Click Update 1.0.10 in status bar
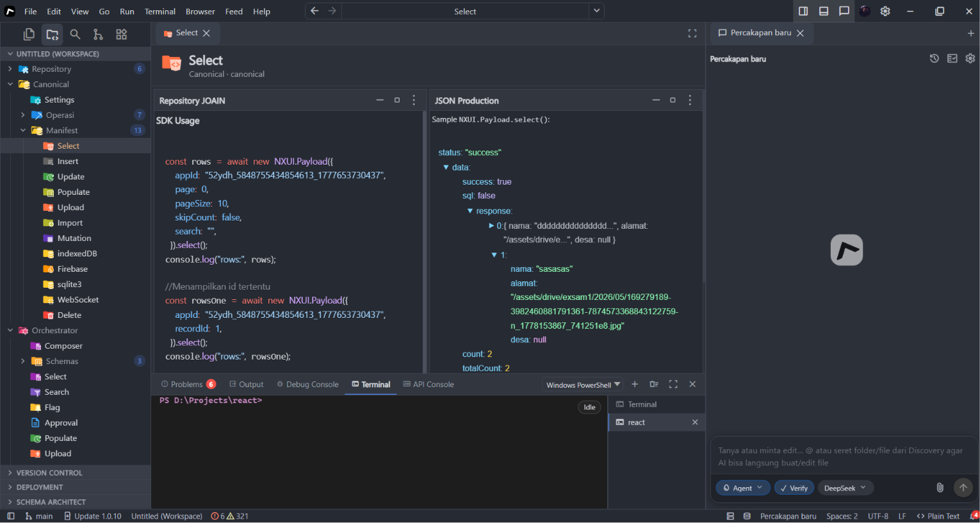Image resolution: width=980 pixels, height=523 pixels. coord(92,516)
